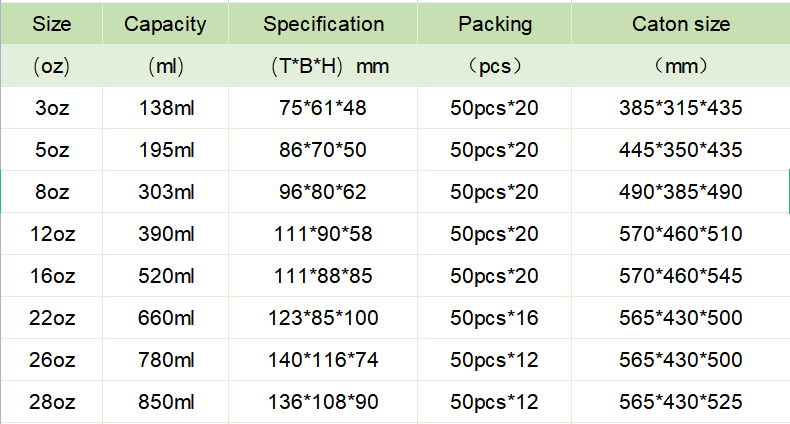Screen dimensions: 790x424
Task: Select the Size header cell
Action: [51, 23]
